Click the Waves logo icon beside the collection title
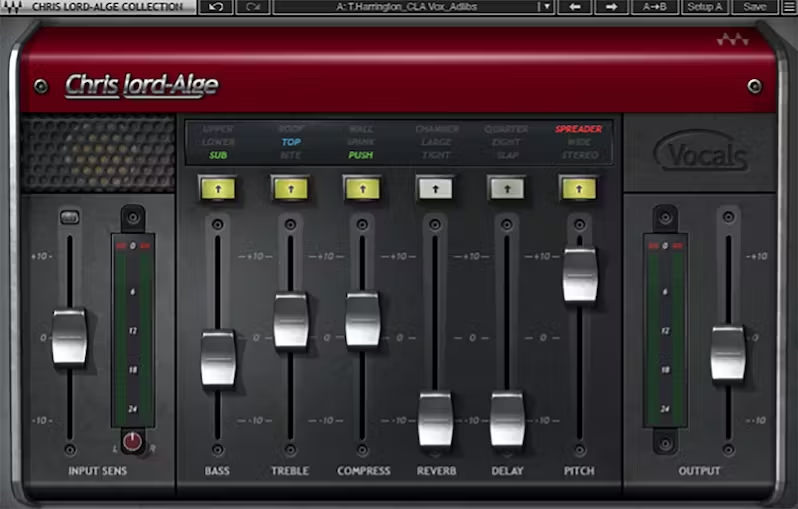 tap(14, 7)
